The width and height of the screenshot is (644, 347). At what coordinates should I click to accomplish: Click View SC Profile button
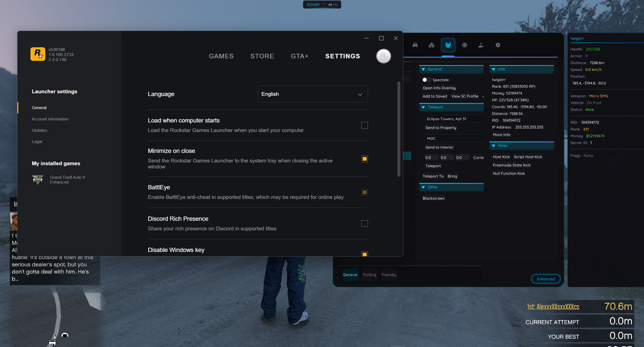coord(465,96)
